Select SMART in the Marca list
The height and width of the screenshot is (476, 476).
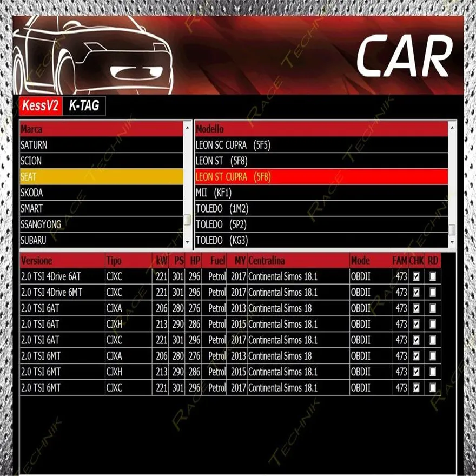101,208
